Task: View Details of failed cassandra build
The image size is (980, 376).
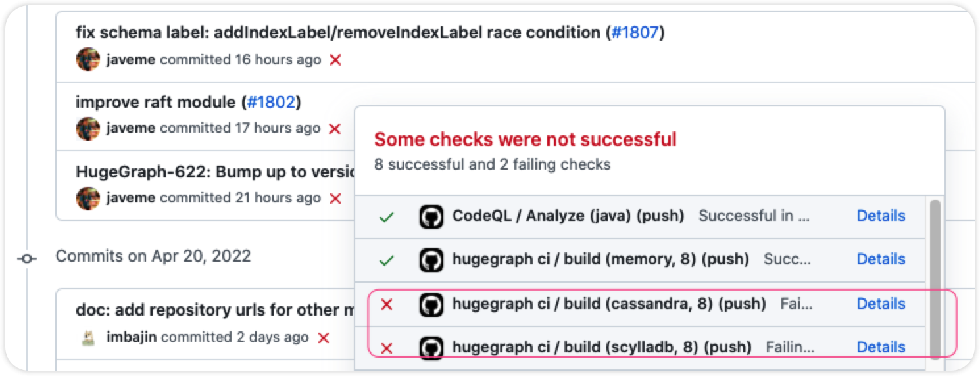Action: tap(881, 304)
